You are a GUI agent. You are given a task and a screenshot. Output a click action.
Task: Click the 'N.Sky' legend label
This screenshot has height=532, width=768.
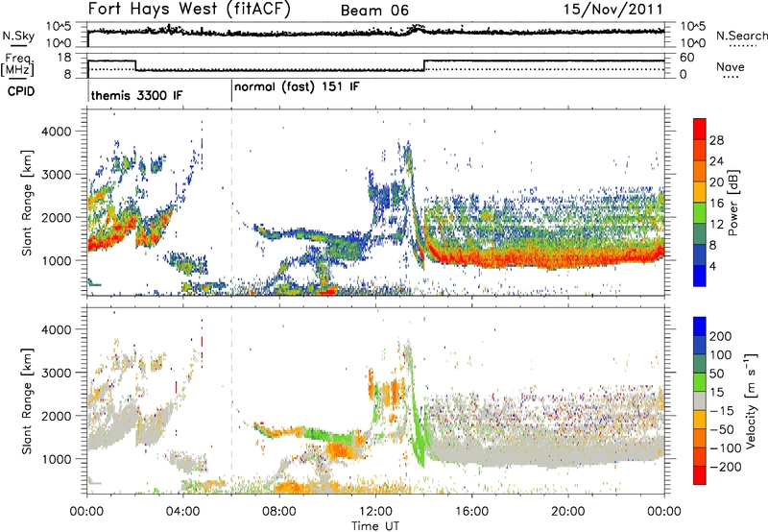(x=18, y=36)
